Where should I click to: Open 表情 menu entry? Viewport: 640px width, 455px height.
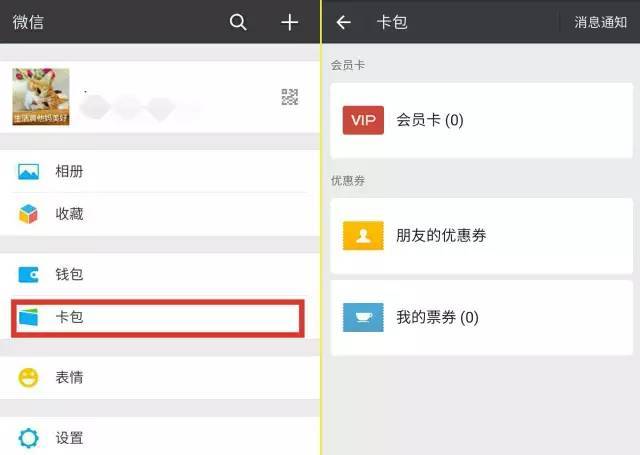click(x=160, y=377)
